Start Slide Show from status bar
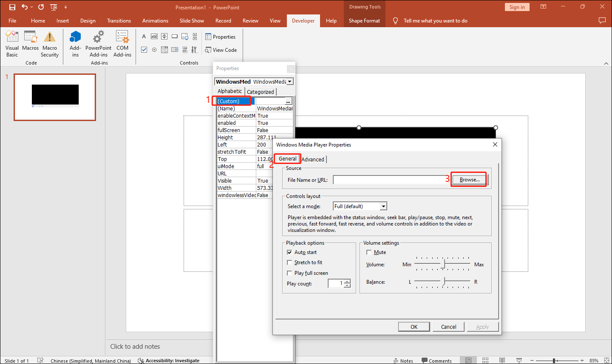612x364 pixels. (519, 360)
